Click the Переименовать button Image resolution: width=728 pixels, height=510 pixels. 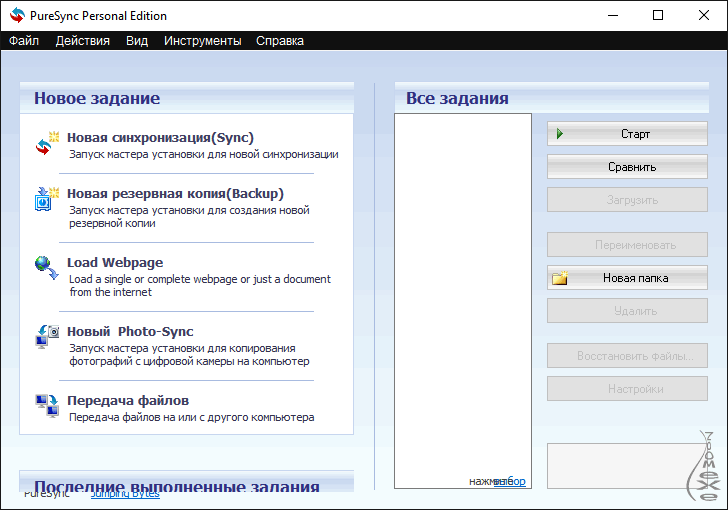pyautogui.click(x=627, y=245)
